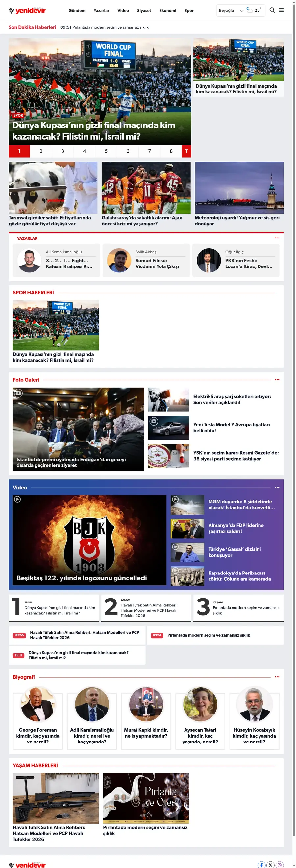Select slide 4 in headline slider

point(85,151)
